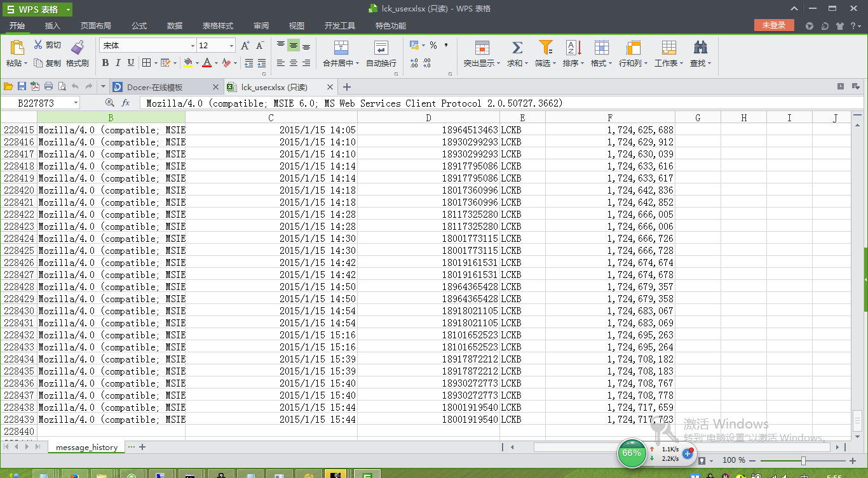Click the currency number format icon
The height and width of the screenshot is (478, 868).
[414, 45]
